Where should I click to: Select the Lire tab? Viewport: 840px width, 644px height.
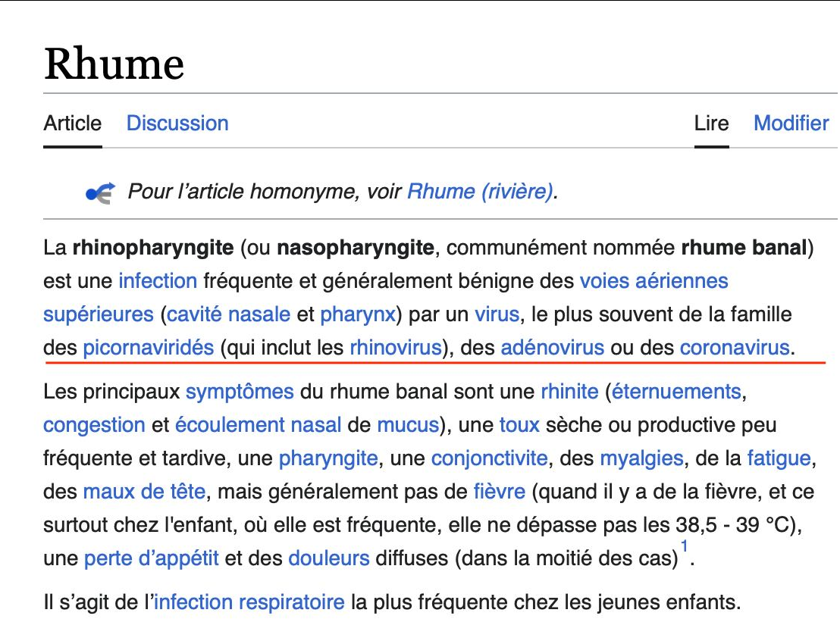click(711, 123)
